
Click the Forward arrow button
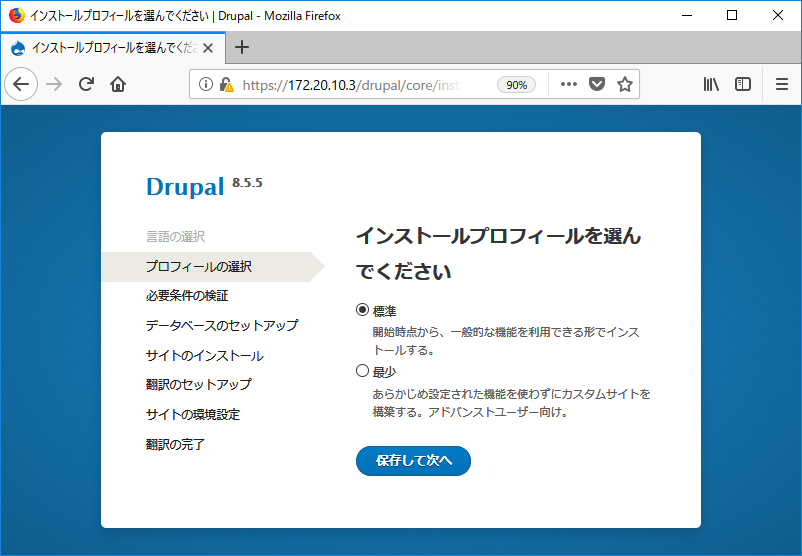(x=54, y=84)
